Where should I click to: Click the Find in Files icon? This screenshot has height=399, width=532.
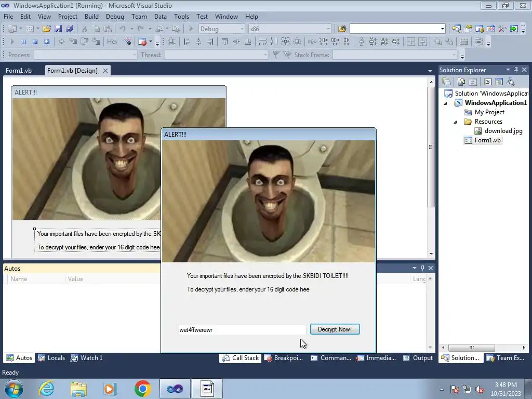342,29
